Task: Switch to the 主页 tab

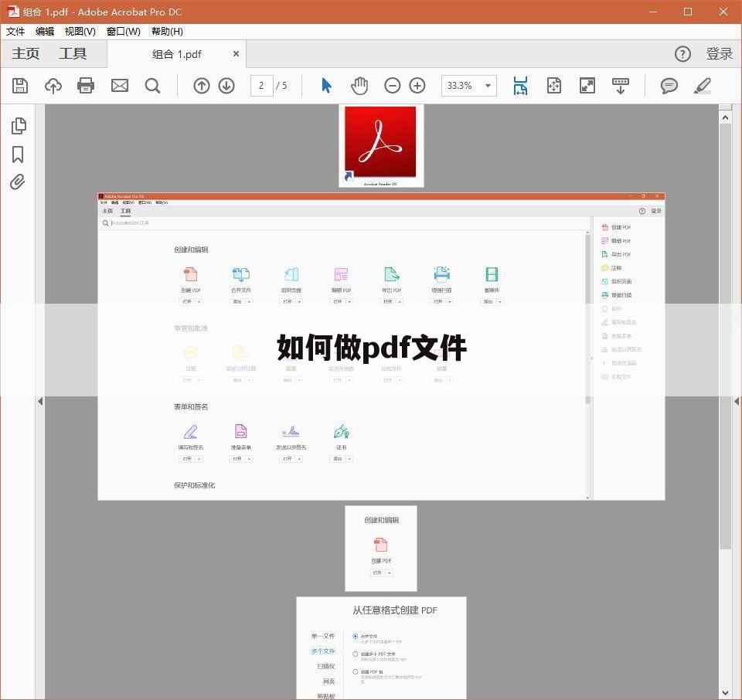Action: pyautogui.click(x=26, y=53)
